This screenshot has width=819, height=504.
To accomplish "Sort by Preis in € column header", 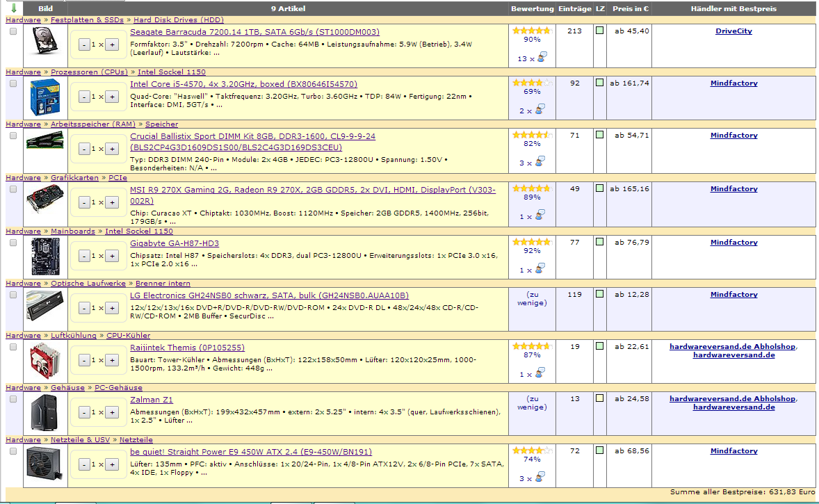I will [x=631, y=9].
